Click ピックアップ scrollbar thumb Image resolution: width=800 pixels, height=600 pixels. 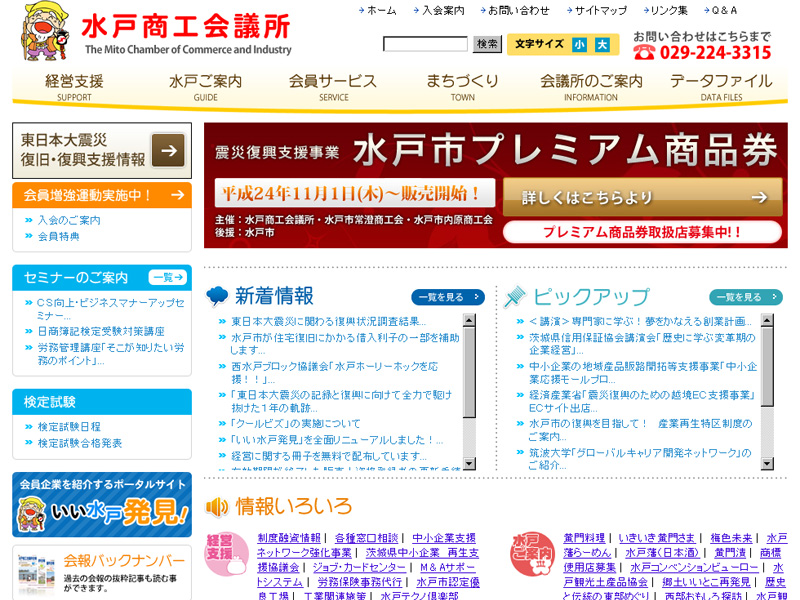coord(767,366)
